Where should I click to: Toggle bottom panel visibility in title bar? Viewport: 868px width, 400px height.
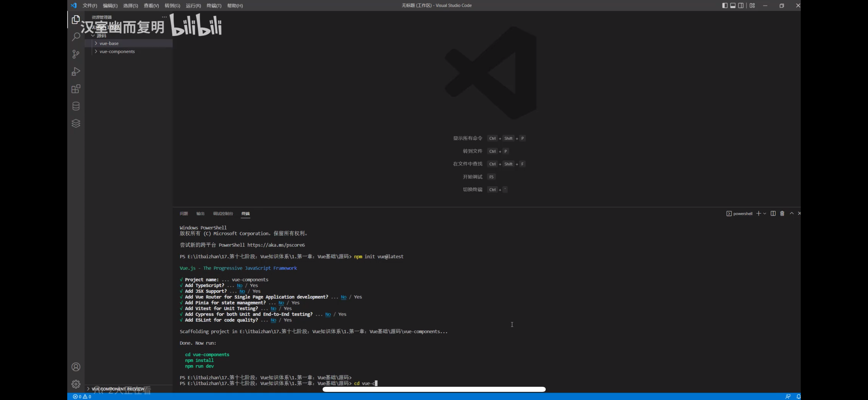point(733,5)
